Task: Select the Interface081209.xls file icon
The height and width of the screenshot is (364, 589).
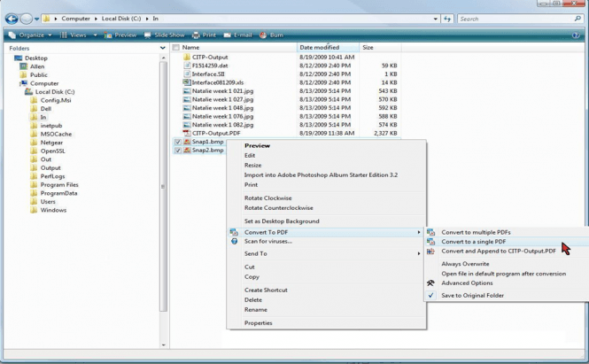Action: coord(187,82)
